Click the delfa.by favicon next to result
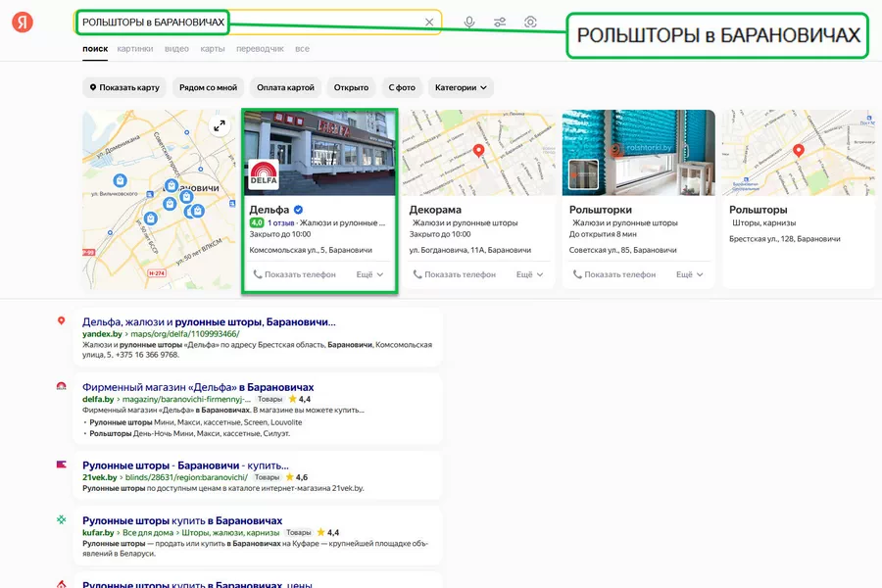The height and width of the screenshot is (588, 882). pyautogui.click(x=62, y=386)
